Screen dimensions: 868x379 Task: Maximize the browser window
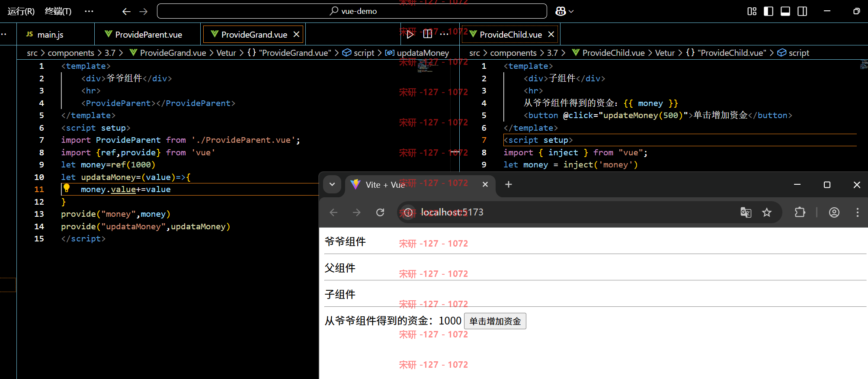click(x=827, y=185)
